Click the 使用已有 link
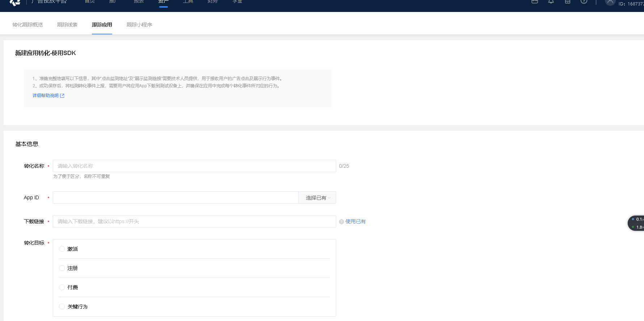The image size is (644, 321). [356, 221]
